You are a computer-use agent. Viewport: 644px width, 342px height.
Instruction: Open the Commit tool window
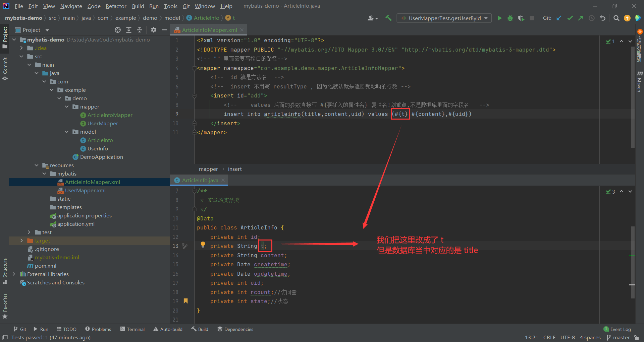[5, 69]
